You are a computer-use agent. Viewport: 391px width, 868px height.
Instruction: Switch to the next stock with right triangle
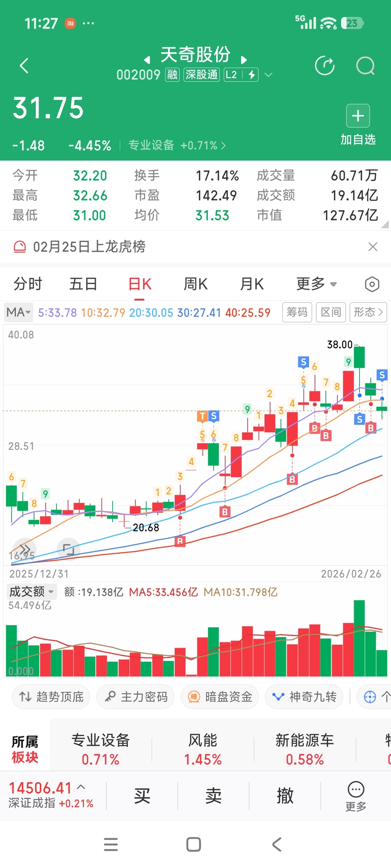click(x=244, y=60)
